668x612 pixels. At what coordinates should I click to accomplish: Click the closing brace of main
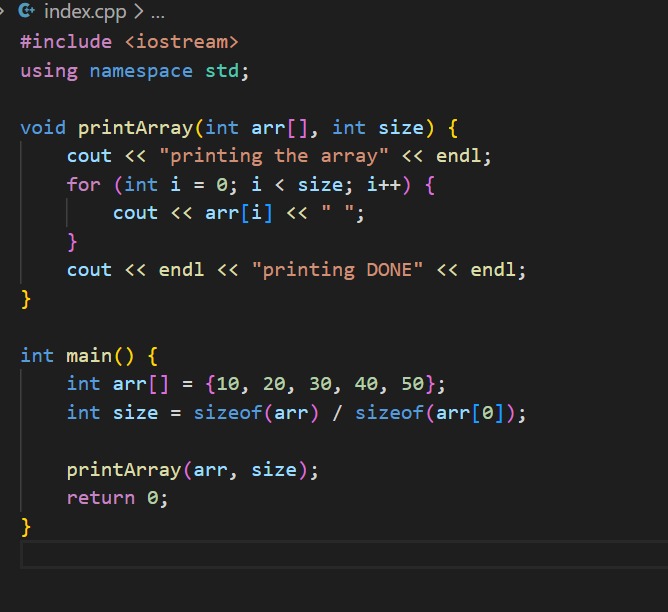click(26, 527)
